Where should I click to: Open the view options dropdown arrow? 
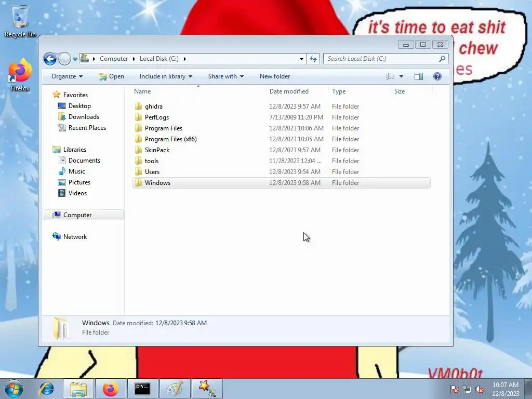click(x=401, y=76)
